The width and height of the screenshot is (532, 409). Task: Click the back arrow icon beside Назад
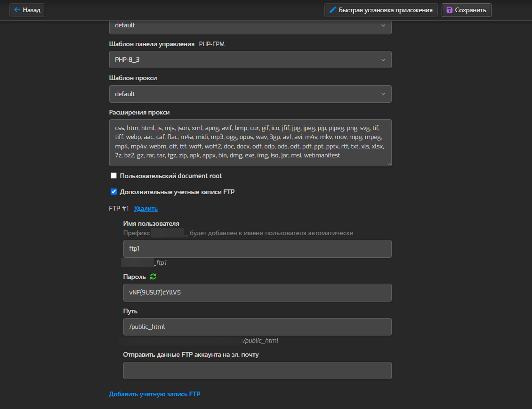click(17, 10)
